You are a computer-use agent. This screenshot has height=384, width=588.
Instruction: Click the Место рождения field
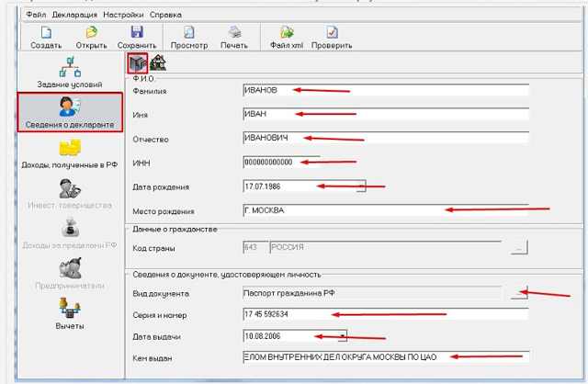[386, 210]
